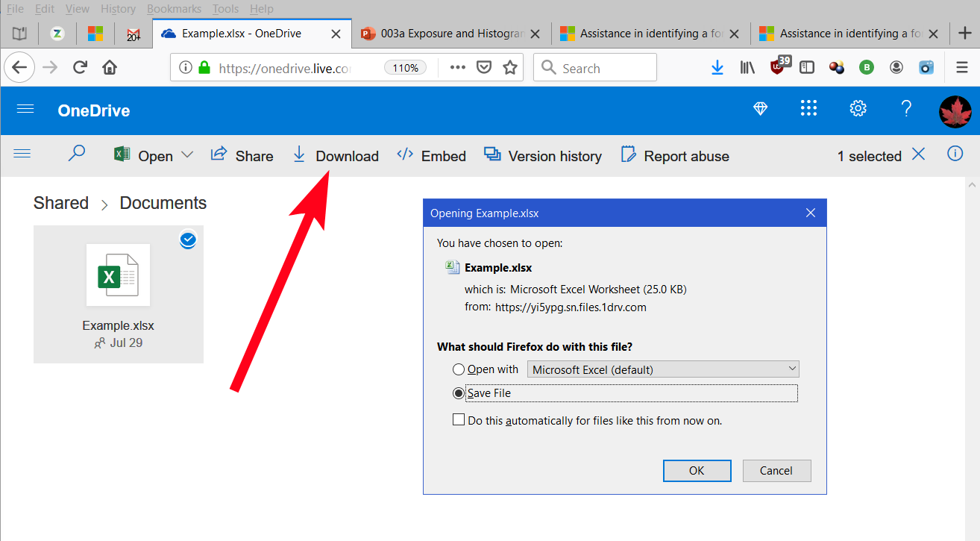Open OneDrive navigation hamburger in blue header
This screenshot has width=980, height=541.
click(x=25, y=109)
